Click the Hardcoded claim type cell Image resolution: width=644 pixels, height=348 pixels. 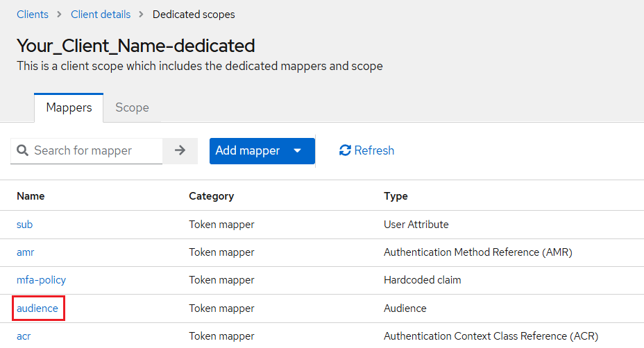pos(422,280)
